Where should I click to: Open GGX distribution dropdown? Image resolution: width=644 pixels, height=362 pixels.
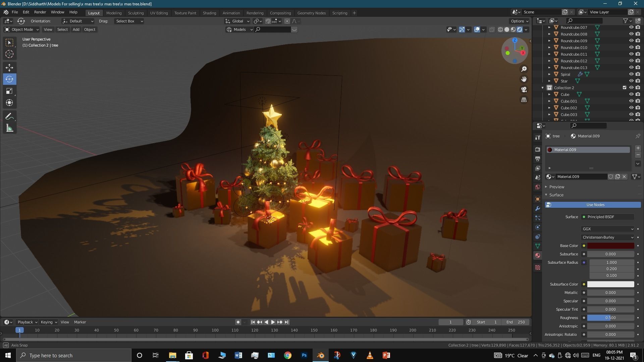coord(607,229)
